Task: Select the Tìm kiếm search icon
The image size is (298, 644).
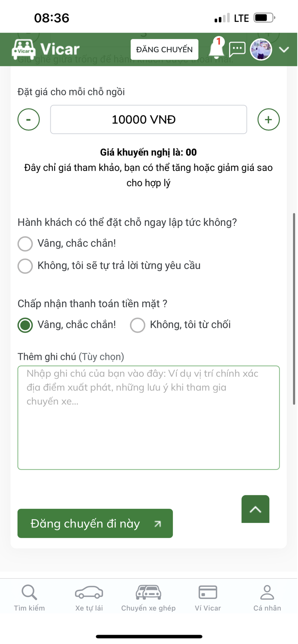Action: (x=28, y=592)
